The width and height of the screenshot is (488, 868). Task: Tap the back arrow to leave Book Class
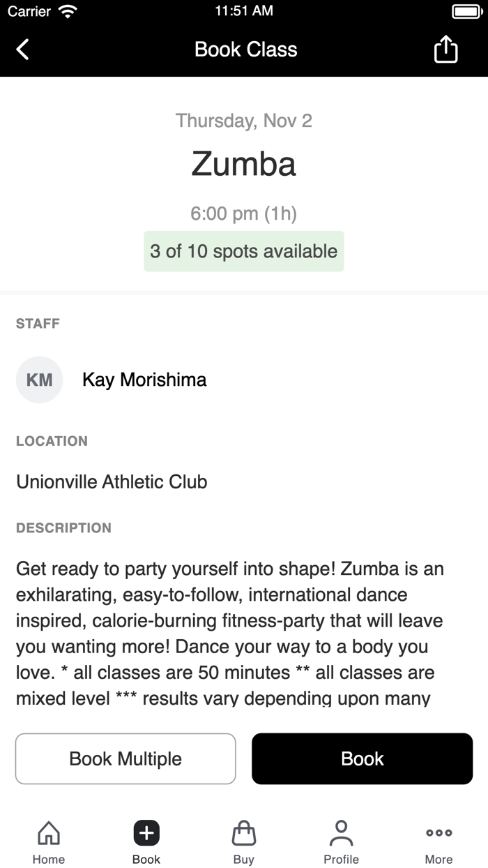tap(22, 49)
